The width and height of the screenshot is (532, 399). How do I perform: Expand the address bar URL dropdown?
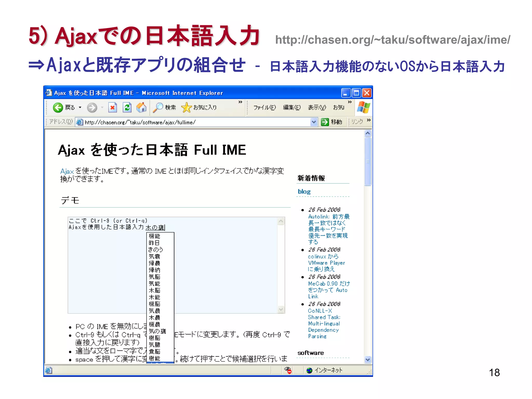point(314,122)
